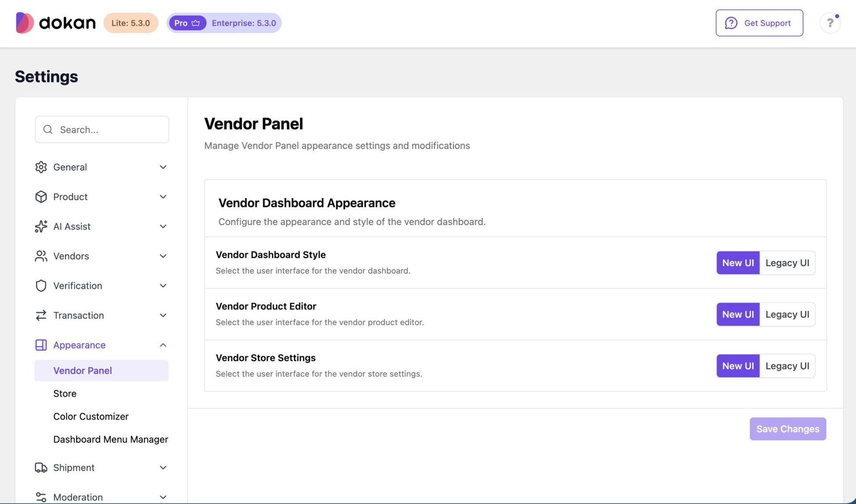Image resolution: width=856 pixels, height=504 pixels.
Task: Select Legacy UI for Vendor Product Editor
Action: pyautogui.click(x=787, y=315)
